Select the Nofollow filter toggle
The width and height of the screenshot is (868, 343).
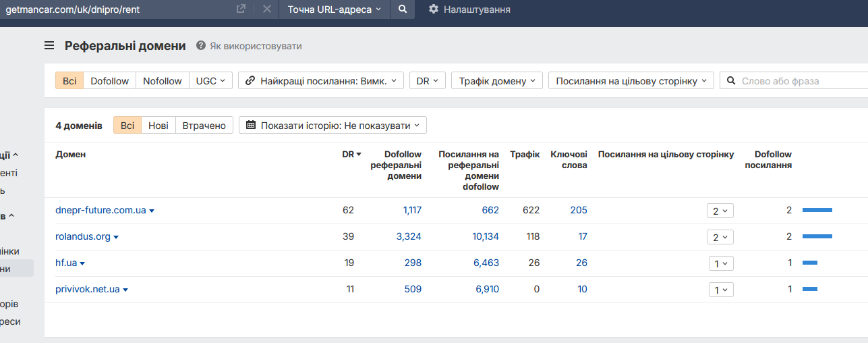coord(163,81)
